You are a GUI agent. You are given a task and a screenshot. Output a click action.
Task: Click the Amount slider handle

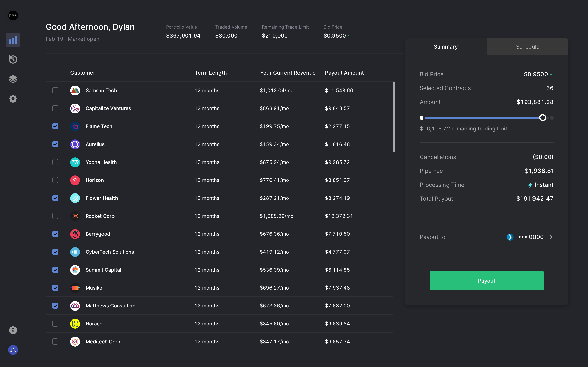[542, 118]
